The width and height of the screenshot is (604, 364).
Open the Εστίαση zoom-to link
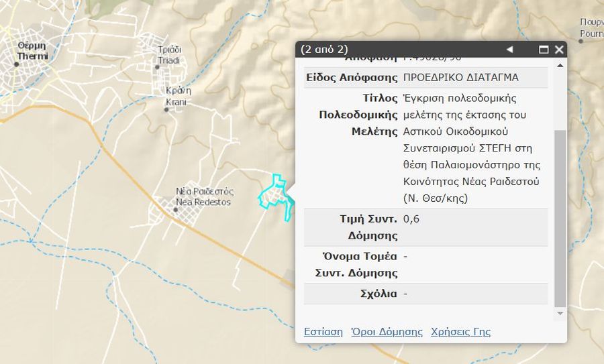point(323,332)
